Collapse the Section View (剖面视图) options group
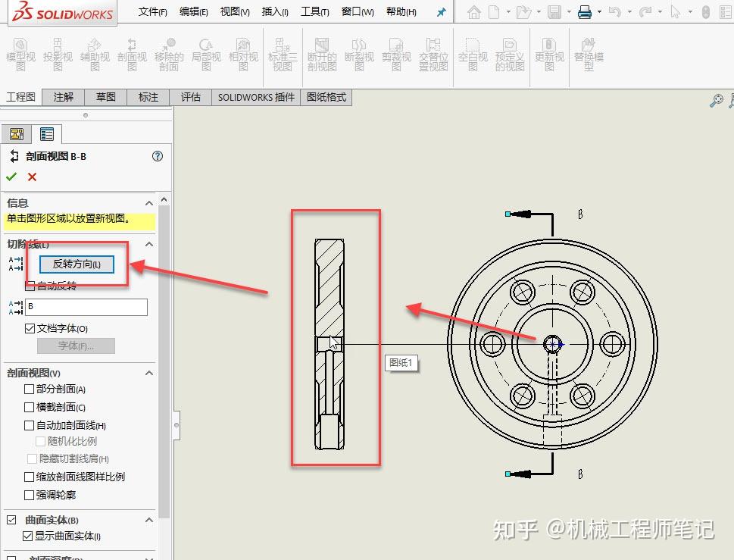The height and width of the screenshot is (560, 734). (149, 373)
